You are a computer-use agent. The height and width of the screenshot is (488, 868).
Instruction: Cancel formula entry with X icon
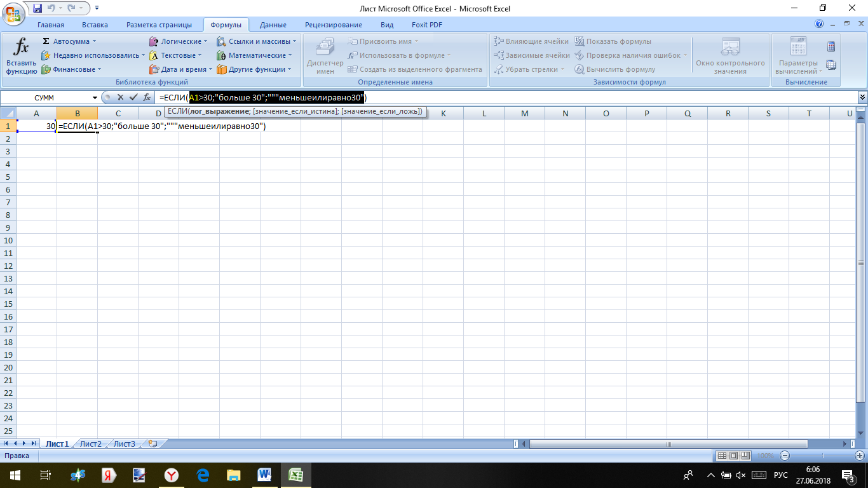120,97
